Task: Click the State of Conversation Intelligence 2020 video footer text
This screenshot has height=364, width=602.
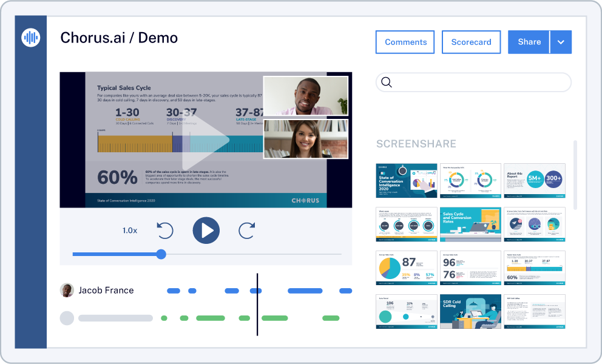Action: click(x=126, y=201)
